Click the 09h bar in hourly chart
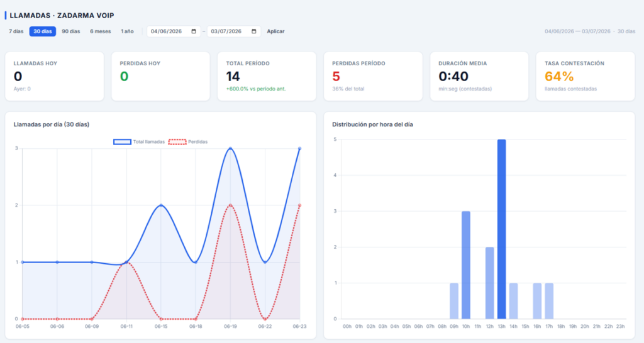The image size is (644, 343). click(x=454, y=301)
